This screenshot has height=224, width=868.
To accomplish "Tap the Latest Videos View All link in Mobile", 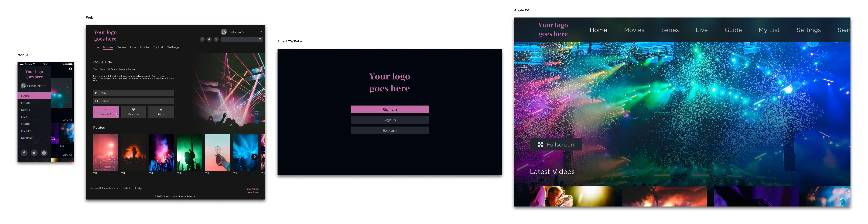I will click(67, 120).
